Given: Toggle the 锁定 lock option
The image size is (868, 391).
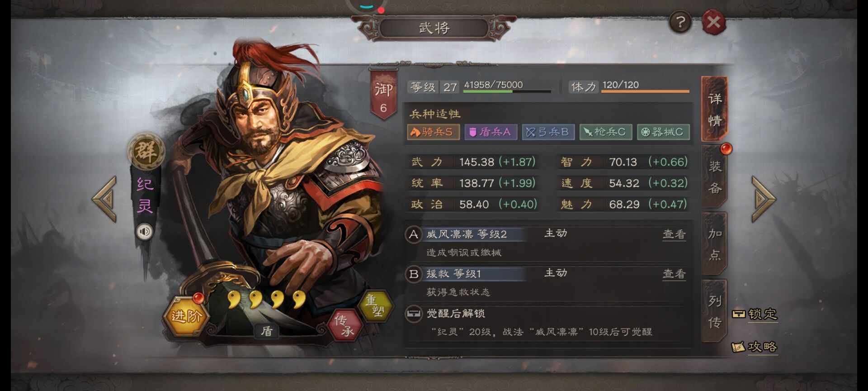Looking at the screenshot, I should 755,314.
